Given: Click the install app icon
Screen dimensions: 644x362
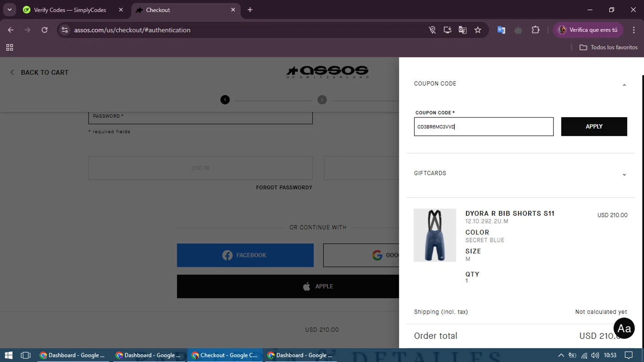Looking at the screenshot, I should (447, 30).
